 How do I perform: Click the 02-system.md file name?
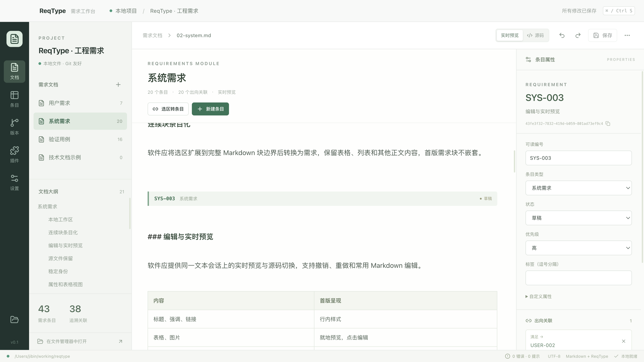click(x=194, y=35)
